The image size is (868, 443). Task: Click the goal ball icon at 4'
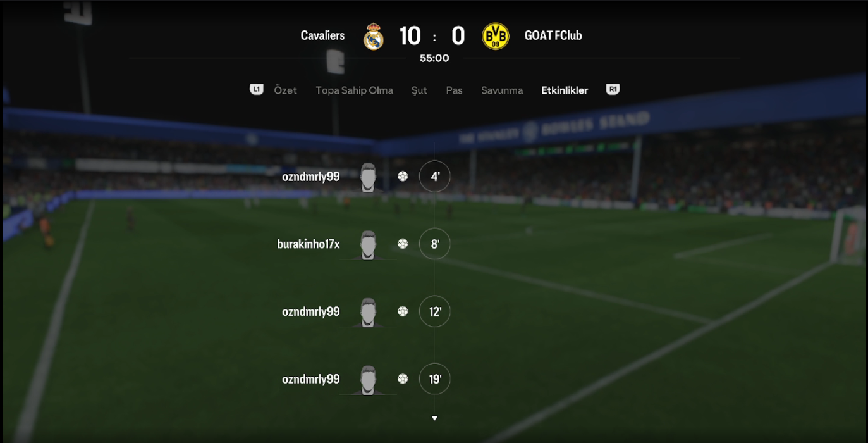click(403, 177)
